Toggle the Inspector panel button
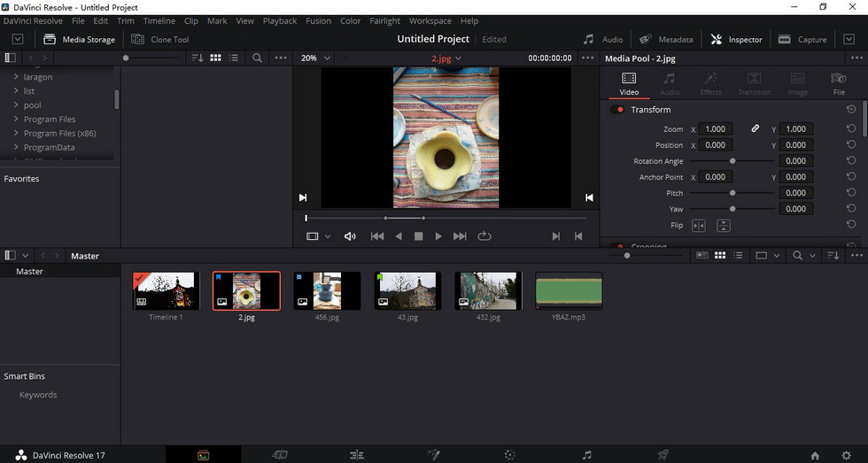The width and height of the screenshot is (868, 463). pos(737,39)
